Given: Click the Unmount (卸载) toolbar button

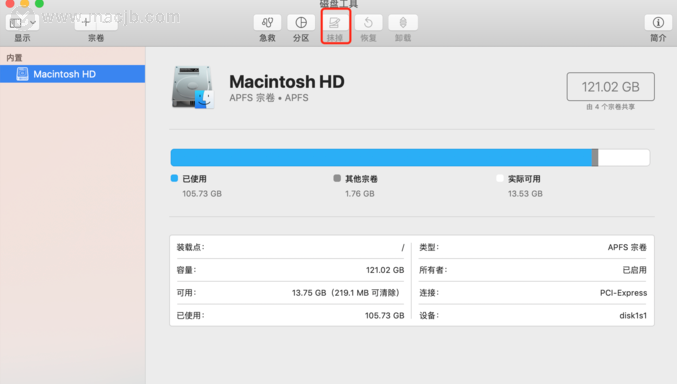Looking at the screenshot, I should point(403,22).
